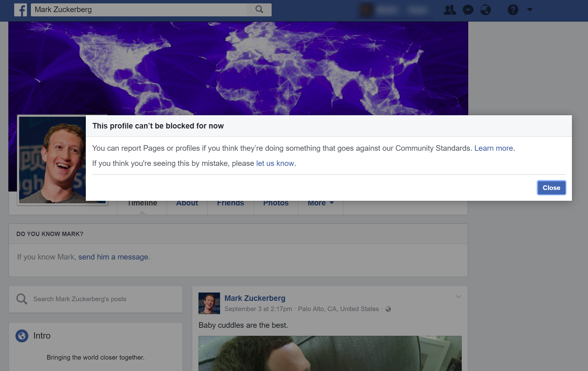Open the Messenger icon

pyautogui.click(x=468, y=10)
